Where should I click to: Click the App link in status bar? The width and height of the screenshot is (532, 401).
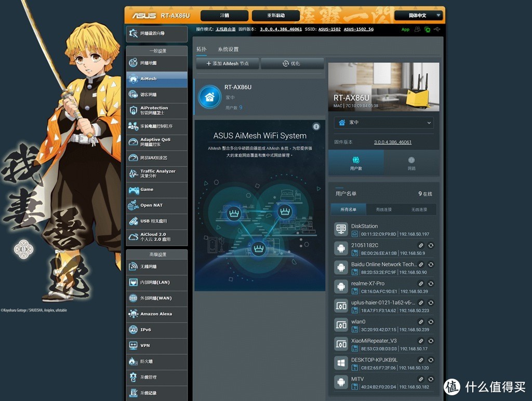405,30
